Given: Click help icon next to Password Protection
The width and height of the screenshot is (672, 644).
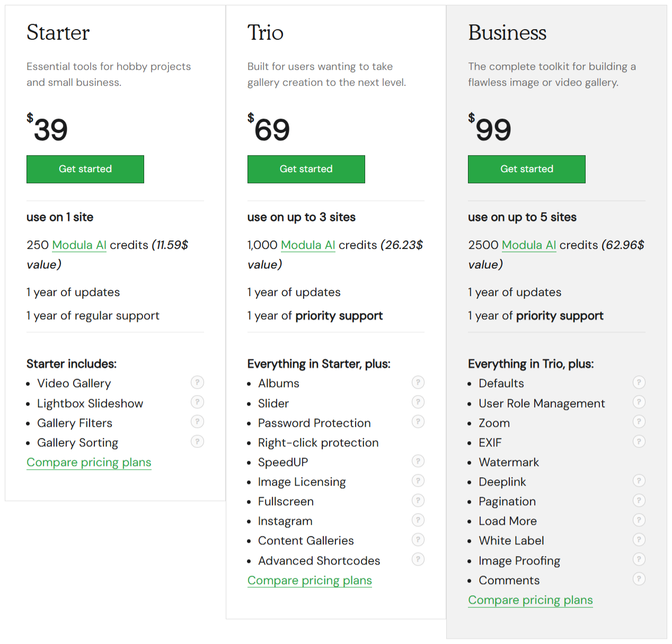Looking at the screenshot, I should point(418,422).
